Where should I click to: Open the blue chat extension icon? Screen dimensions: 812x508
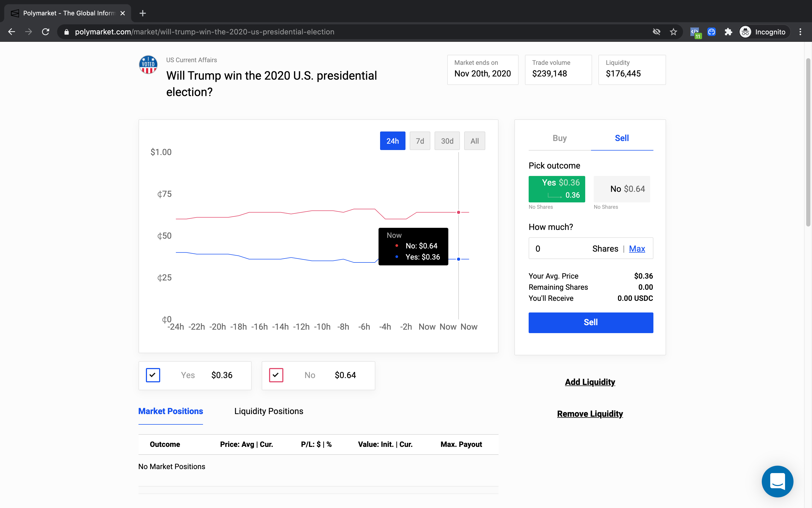[x=711, y=32]
